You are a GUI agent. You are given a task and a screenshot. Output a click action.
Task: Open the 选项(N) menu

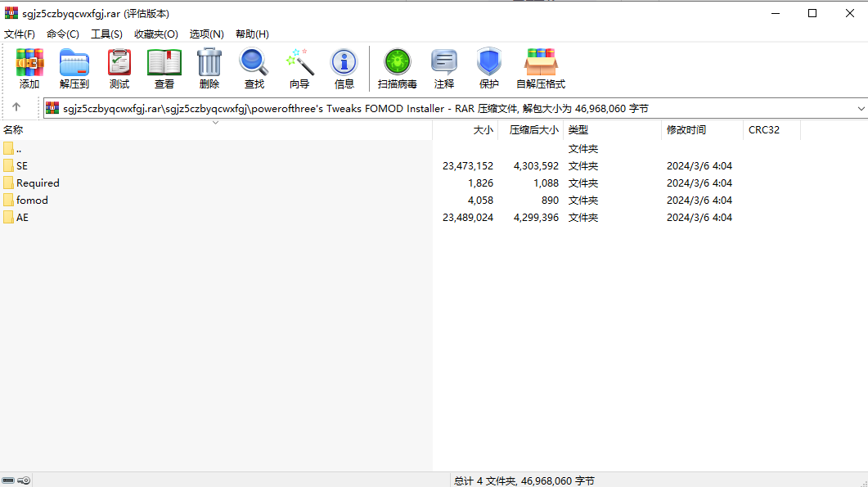pos(206,34)
